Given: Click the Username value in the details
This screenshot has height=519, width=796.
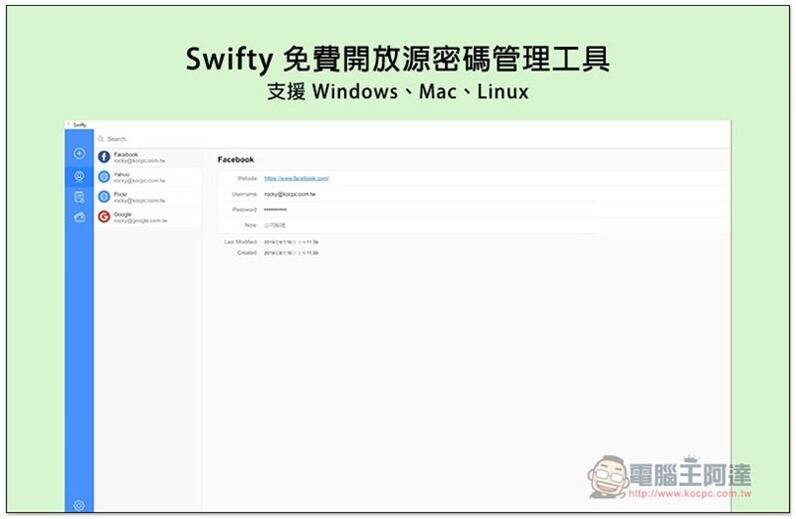Looking at the screenshot, I should (290, 194).
